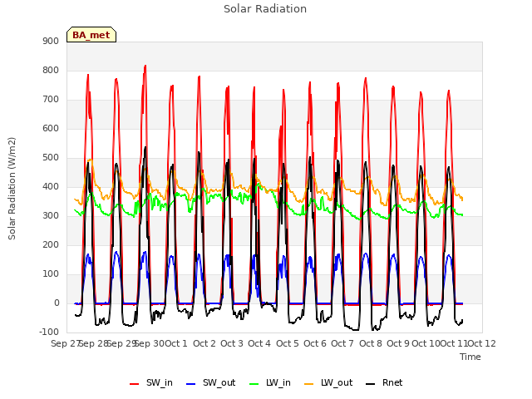532x399 pixels.
Task: Click the Sep 30 SW_in peak above 800
Action: click(145, 66)
